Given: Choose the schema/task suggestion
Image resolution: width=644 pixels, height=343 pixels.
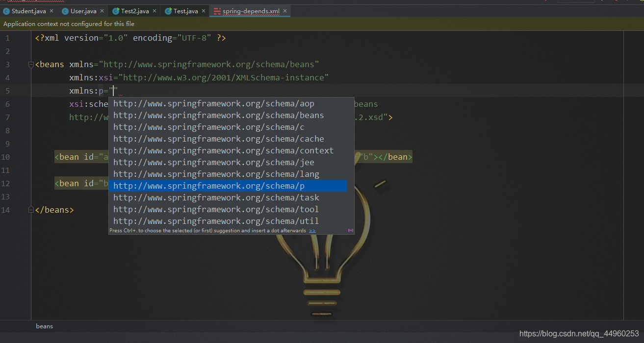Looking at the screenshot, I should point(228,198).
